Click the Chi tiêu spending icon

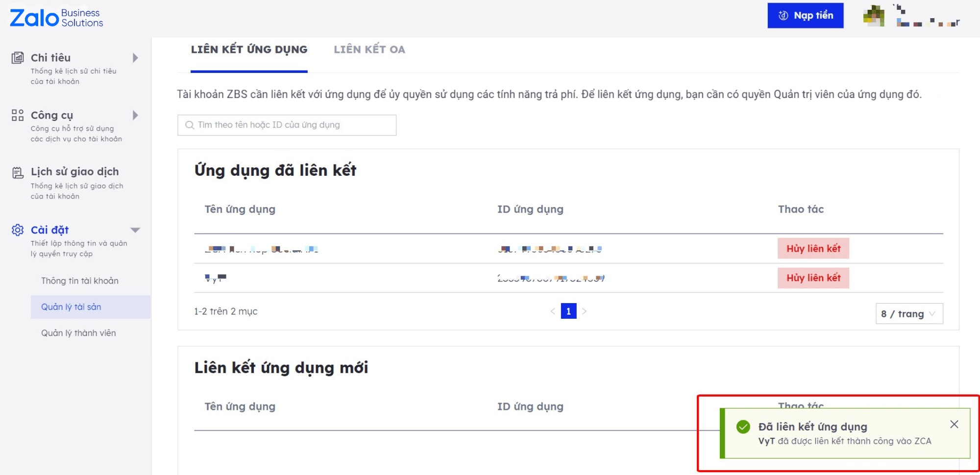[18, 58]
